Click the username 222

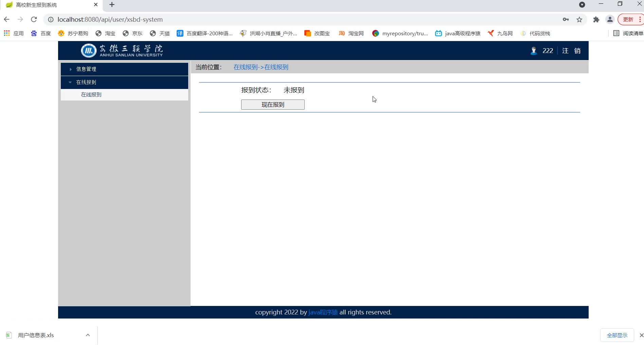tap(548, 51)
